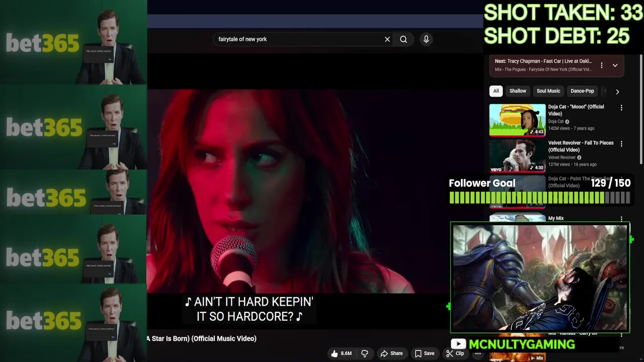Viewport: 644px width, 362px height.
Task: Visit Velvet Revolver channel link
Action: point(561,157)
